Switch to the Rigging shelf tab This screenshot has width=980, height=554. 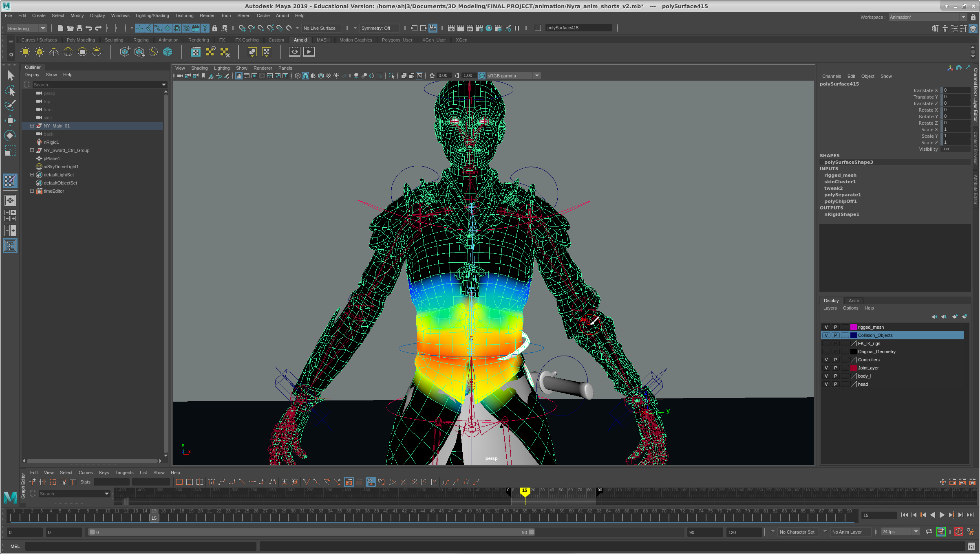pyautogui.click(x=141, y=40)
